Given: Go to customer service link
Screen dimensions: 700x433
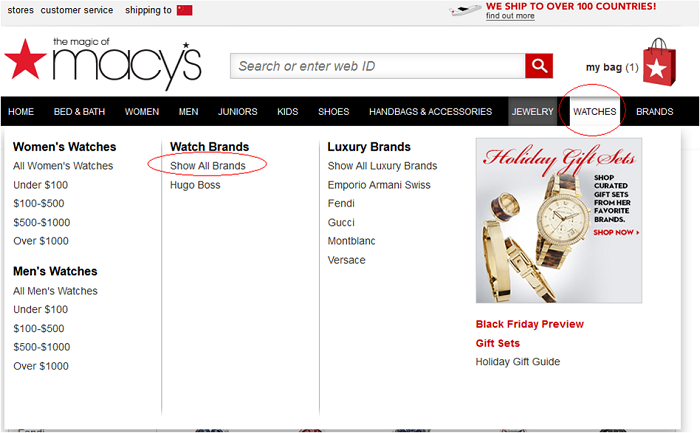Looking at the screenshot, I should (x=77, y=10).
